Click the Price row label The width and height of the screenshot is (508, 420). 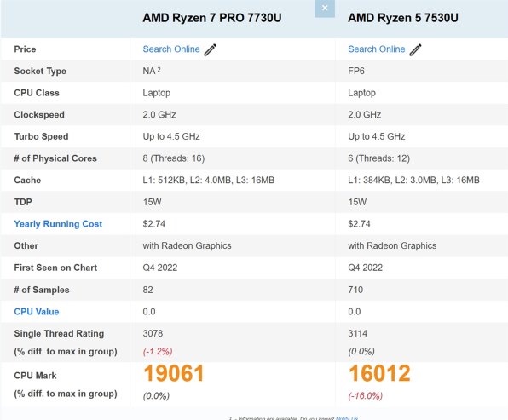point(25,49)
